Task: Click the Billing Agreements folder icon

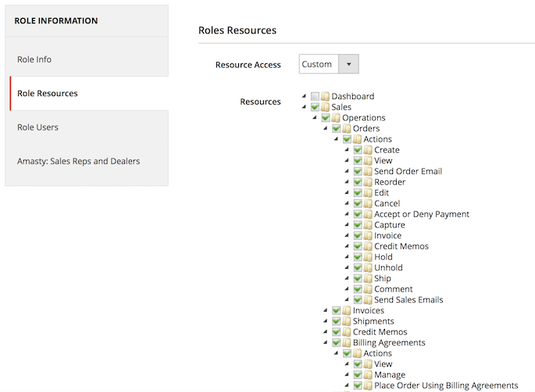Action: [347, 343]
